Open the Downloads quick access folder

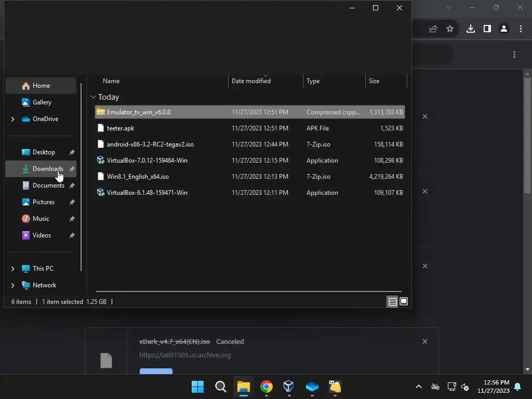[x=41, y=169]
